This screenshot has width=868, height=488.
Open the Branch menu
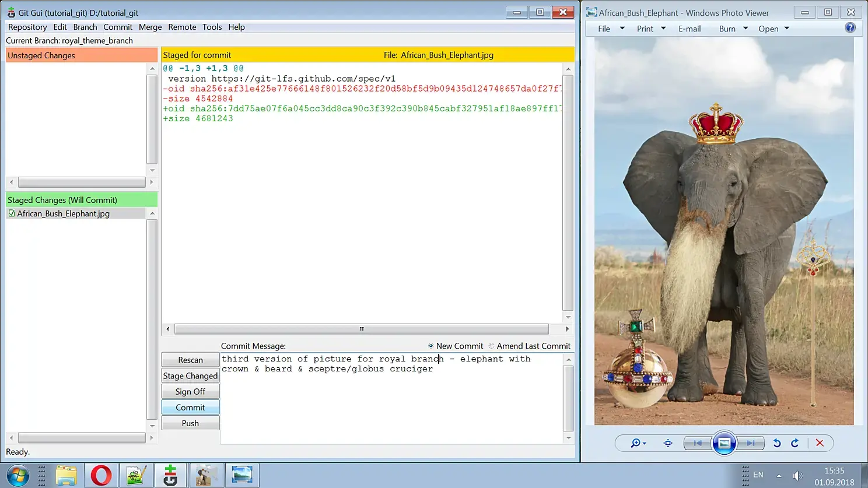(85, 27)
